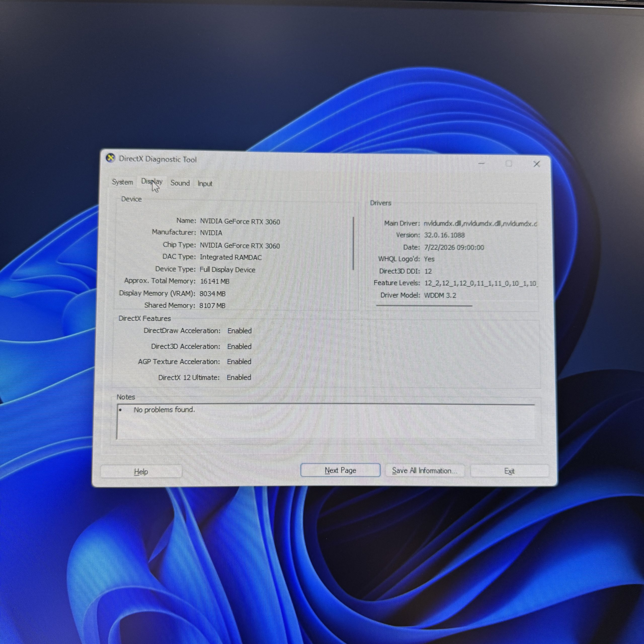Image resolution: width=644 pixels, height=644 pixels.
Task: Click DirectDraw Acceleration 'Enabled' value
Action: pyautogui.click(x=239, y=331)
